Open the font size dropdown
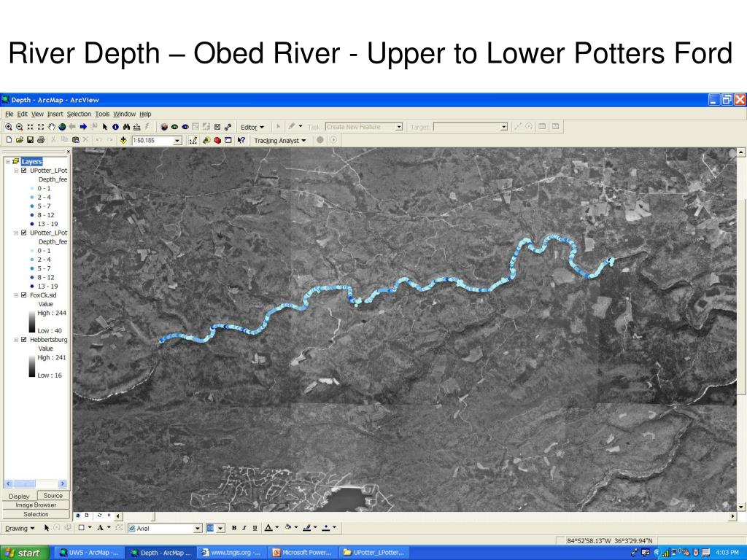The height and width of the screenshot is (560, 747). [x=220, y=528]
